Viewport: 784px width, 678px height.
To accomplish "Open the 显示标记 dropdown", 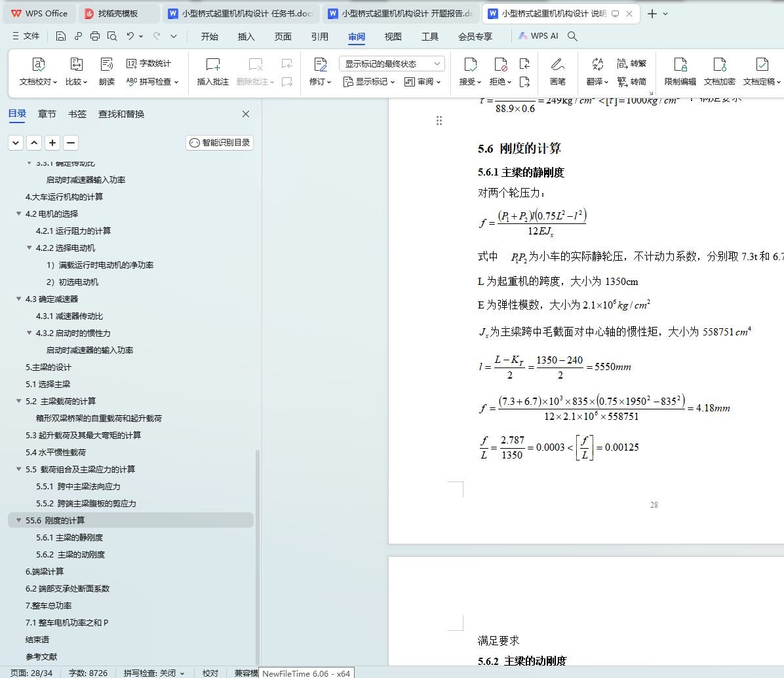I will point(369,81).
